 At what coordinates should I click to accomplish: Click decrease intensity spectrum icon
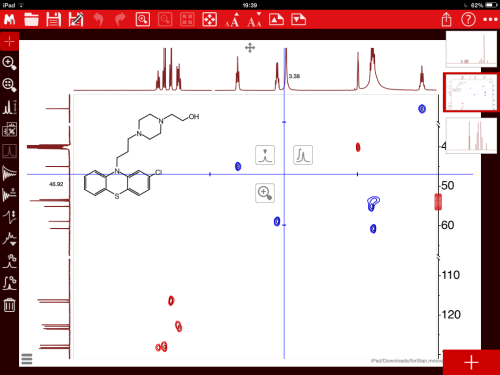coord(298,20)
